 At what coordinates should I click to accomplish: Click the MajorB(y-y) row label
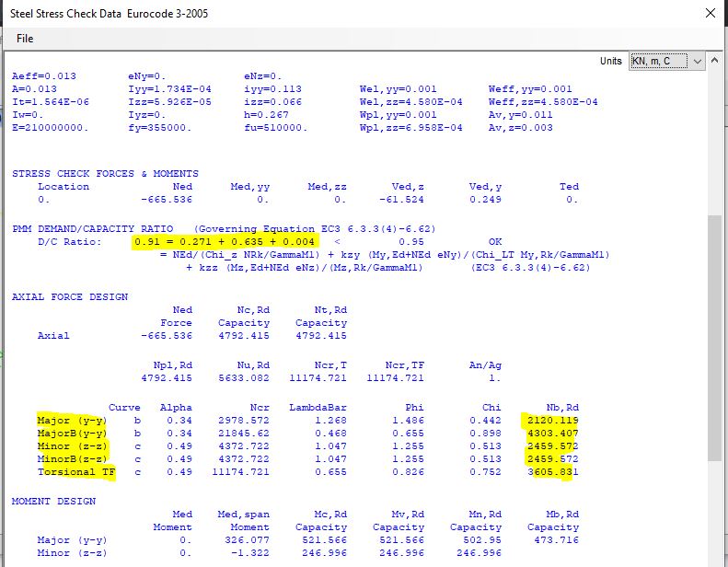coord(72,434)
